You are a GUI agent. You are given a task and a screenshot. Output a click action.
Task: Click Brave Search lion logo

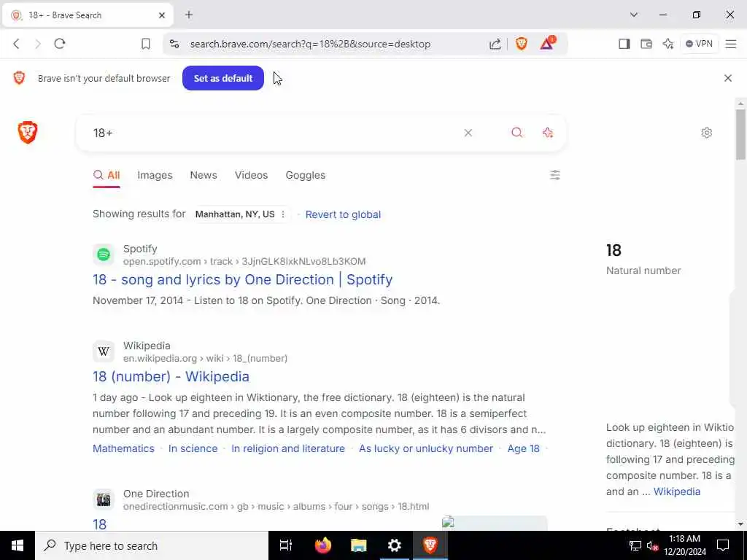pyautogui.click(x=28, y=133)
